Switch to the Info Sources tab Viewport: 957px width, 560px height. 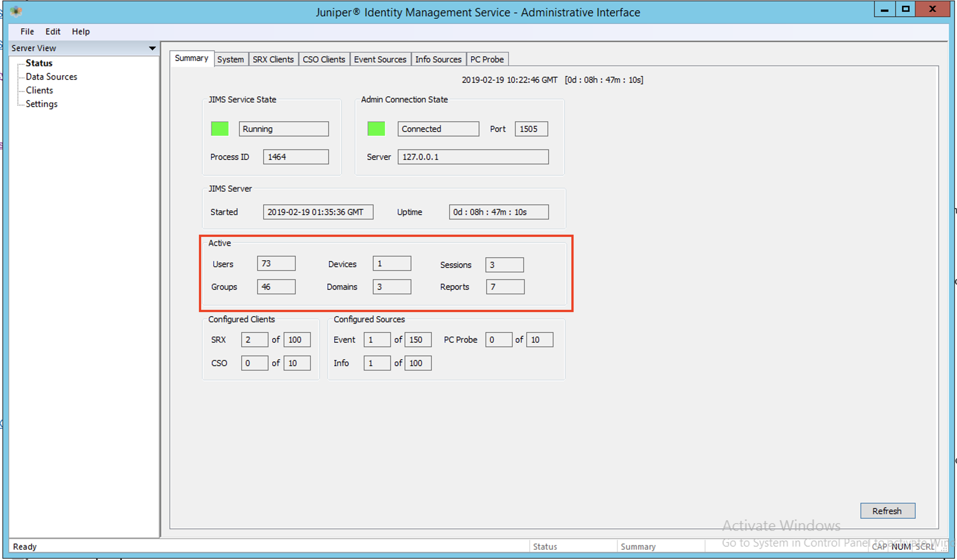(x=438, y=60)
